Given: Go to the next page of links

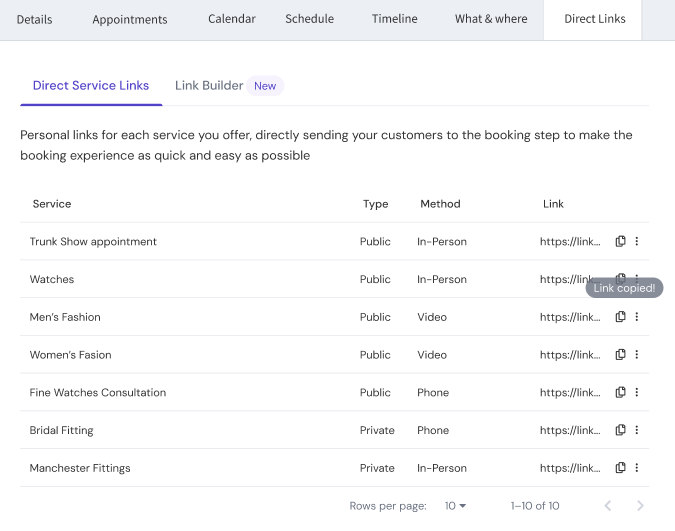Looking at the screenshot, I should pos(640,506).
